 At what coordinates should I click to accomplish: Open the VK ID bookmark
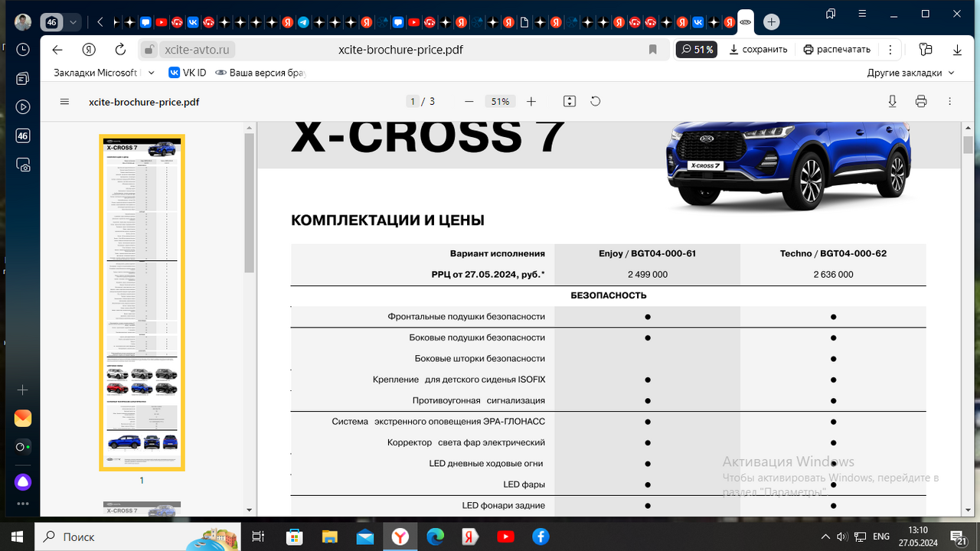pos(187,73)
